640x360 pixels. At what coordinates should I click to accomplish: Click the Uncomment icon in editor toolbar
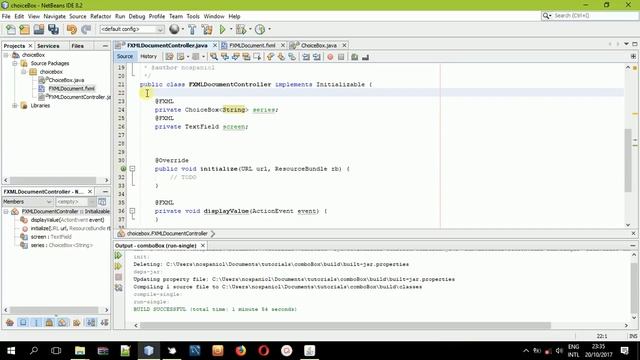(365, 57)
